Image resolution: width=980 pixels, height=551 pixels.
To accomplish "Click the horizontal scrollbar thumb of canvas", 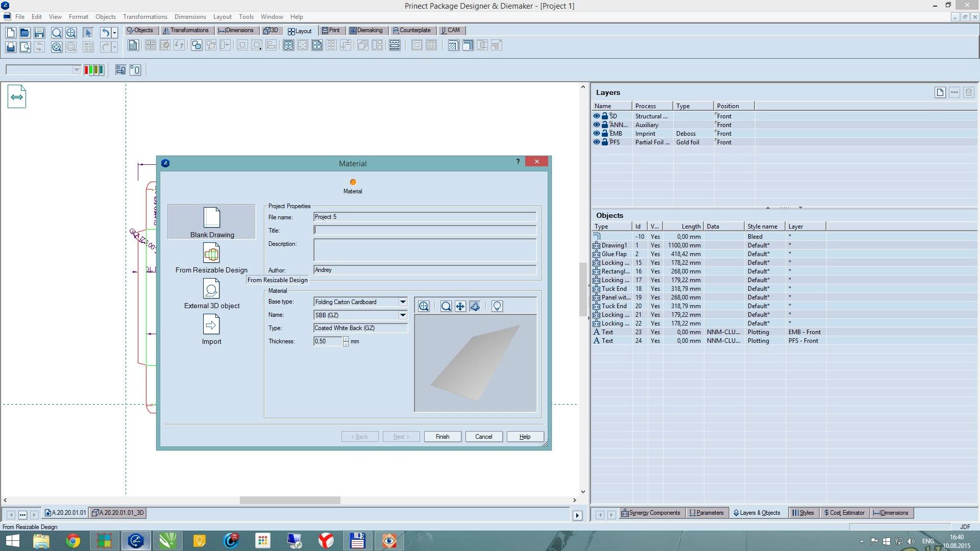I will [x=290, y=500].
